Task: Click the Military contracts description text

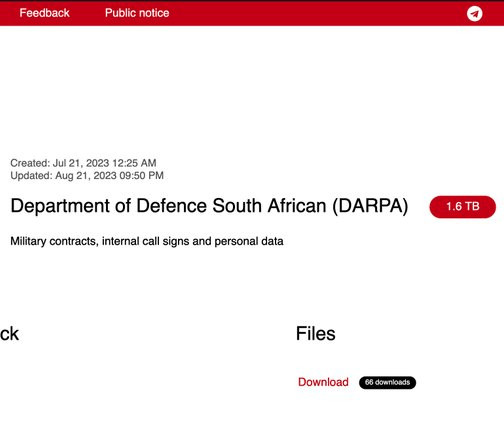Action: pos(54,241)
